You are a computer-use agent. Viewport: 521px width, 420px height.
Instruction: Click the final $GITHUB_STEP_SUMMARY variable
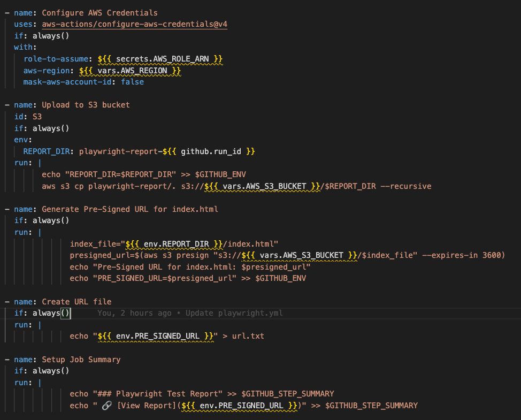pyautogui.click(x=371, y=406)
